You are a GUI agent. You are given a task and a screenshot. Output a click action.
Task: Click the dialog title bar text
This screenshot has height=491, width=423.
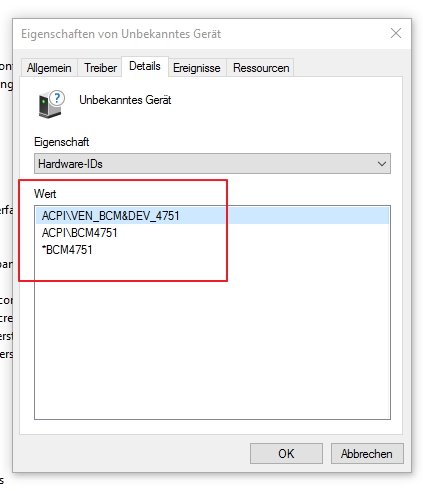point(121,34)
